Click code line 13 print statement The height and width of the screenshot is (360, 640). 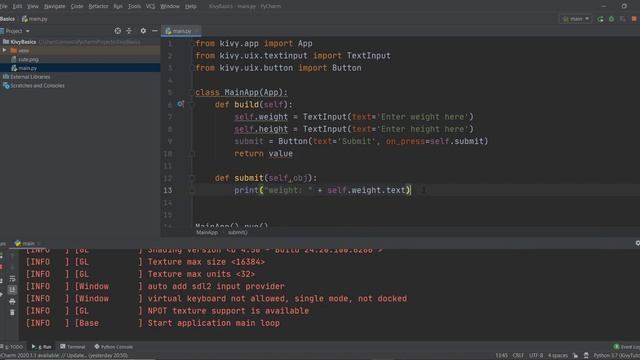coord(322,190)
